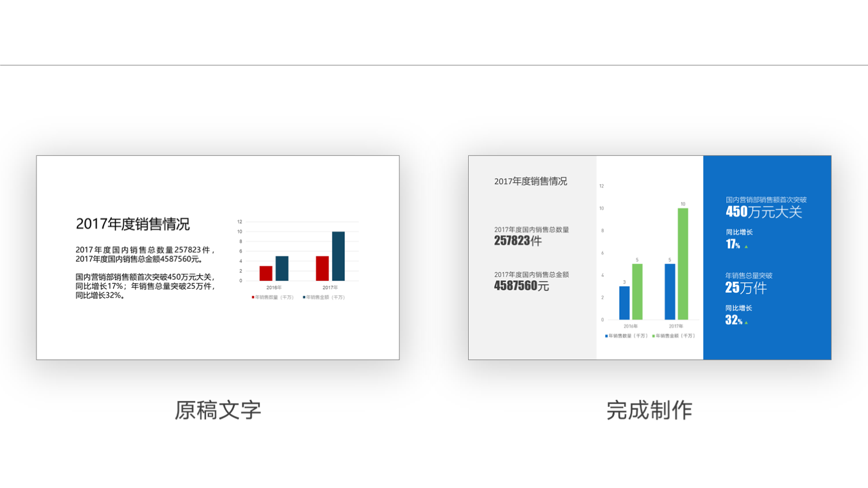
Task: Select the 年销售总量突破 label
Action: tap(749, 276)
